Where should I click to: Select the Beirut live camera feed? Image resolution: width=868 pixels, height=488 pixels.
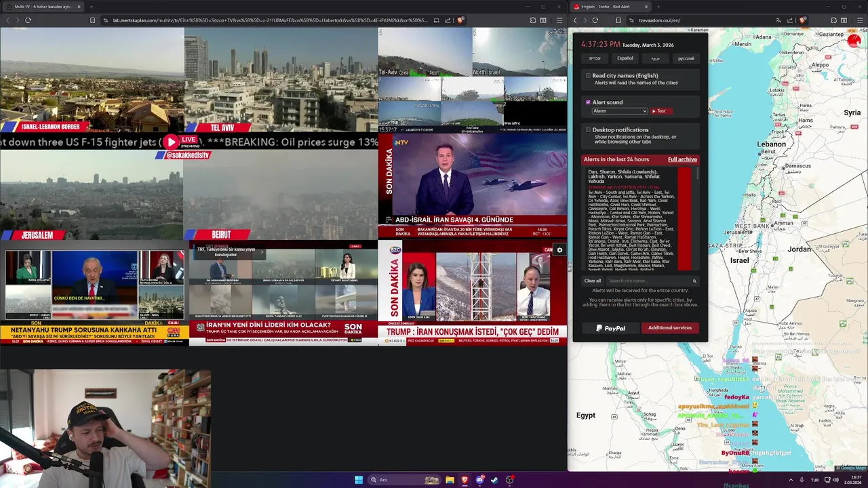(x=281, y=195)
